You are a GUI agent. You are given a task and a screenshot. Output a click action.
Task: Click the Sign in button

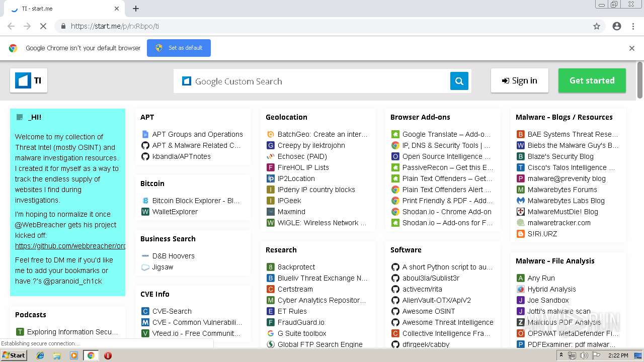[x=520, y=80]
